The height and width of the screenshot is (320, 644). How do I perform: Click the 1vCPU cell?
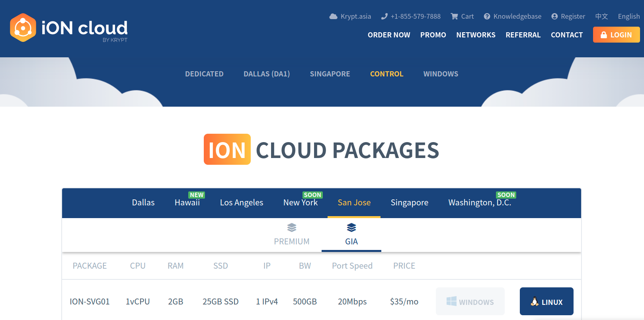138,302
